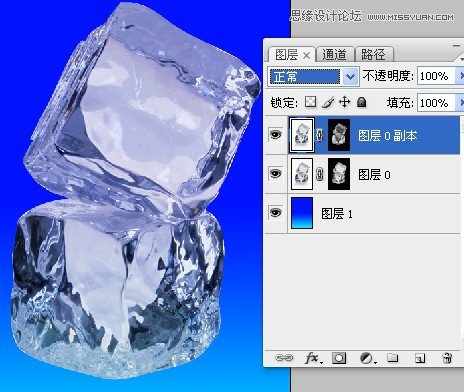
Task: Switch to the 通道 channels tab
Action: coord(334,54)
